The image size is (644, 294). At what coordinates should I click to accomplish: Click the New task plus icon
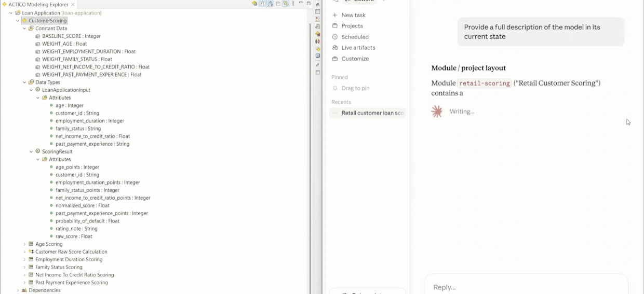click(335, 15)
